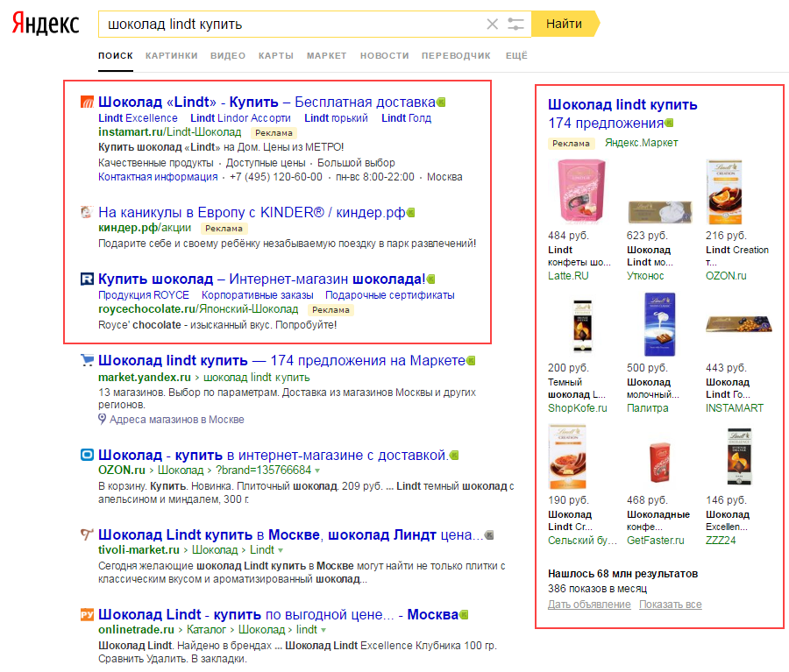
Task: Open the ЕЩЁ more menu
Action: pyautogui.click(x=516, y=56)
